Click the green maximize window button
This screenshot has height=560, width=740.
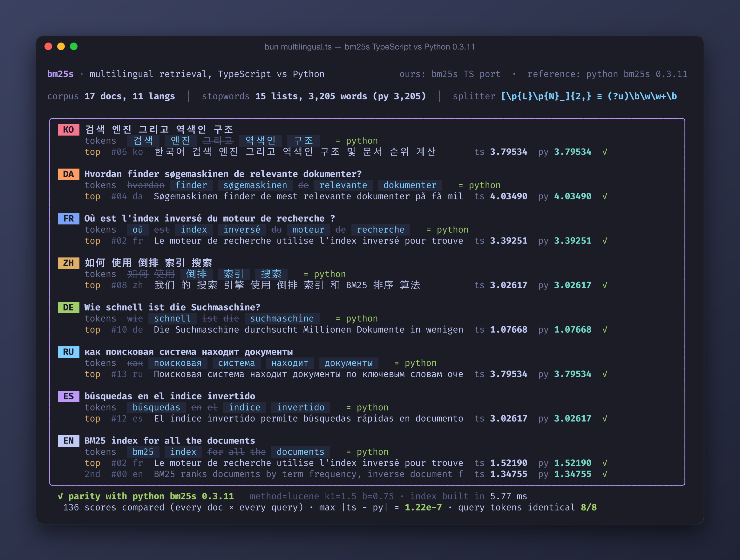point(74,46)
